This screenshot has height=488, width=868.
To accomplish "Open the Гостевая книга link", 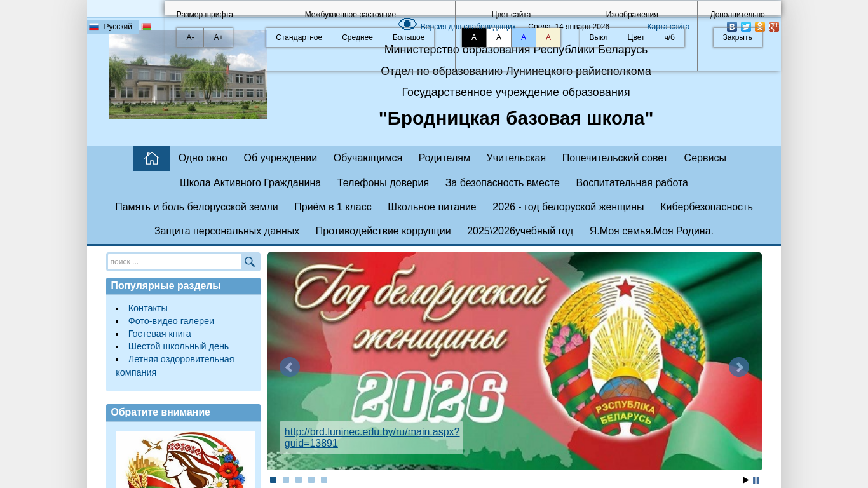I will click(x=159, y=334).
